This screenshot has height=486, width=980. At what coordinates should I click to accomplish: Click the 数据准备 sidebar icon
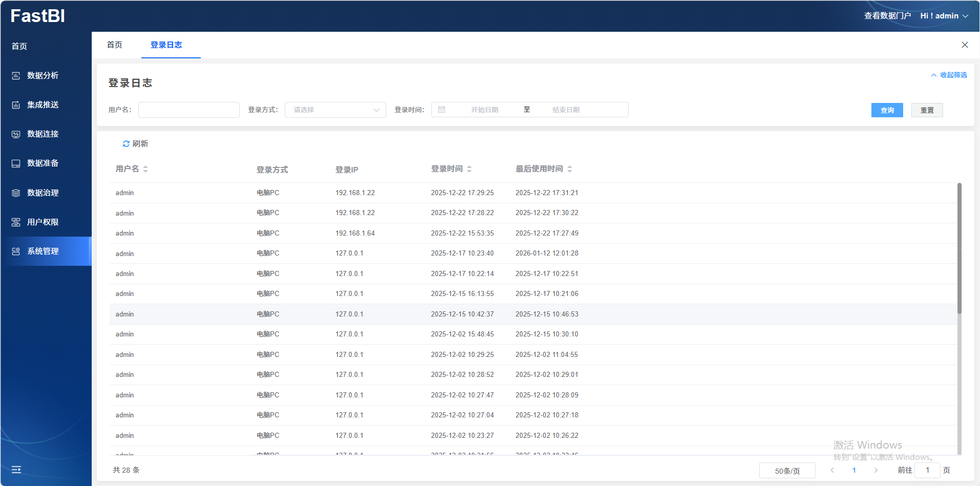coord(16,163)
